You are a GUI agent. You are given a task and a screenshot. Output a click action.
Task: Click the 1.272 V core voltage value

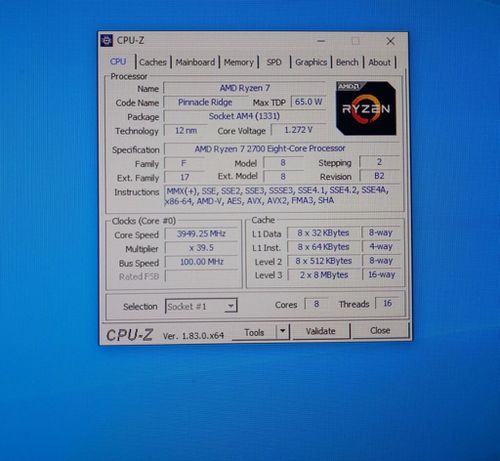coord(298,130)
